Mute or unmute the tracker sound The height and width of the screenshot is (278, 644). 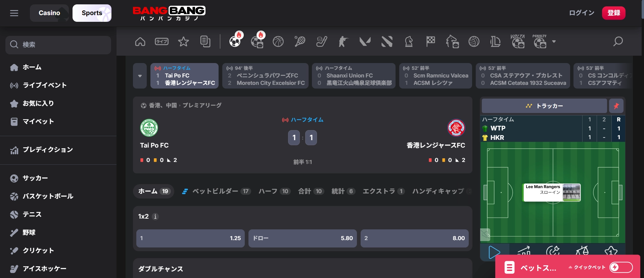click(485, 235)
